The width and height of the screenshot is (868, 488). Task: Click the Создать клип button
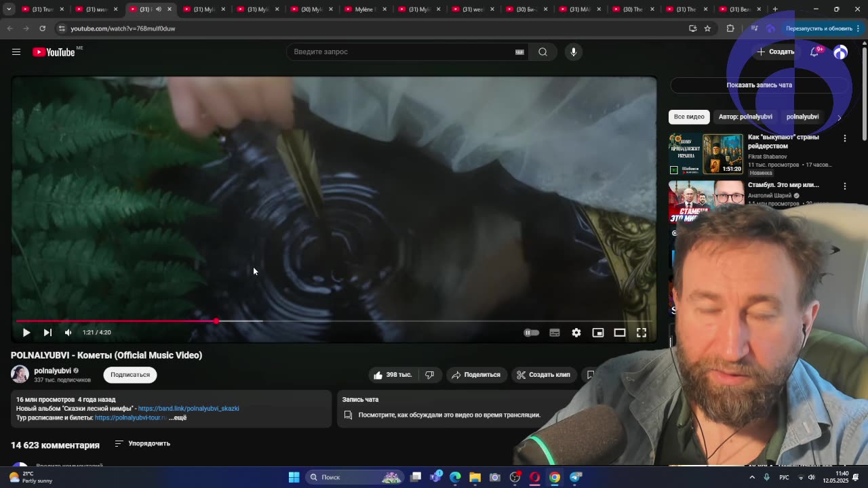click(544, 375)
